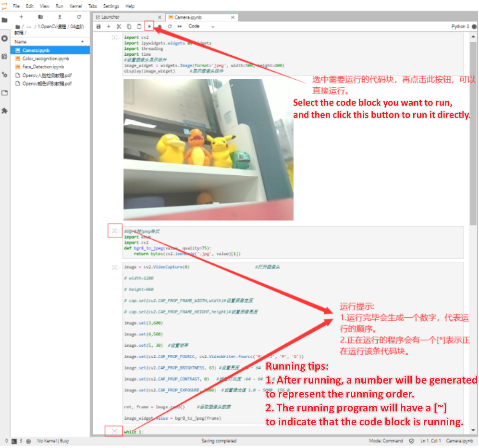Paste cell from clipboard
This screenshot has width=479, height=448.
tap(139, 26)
